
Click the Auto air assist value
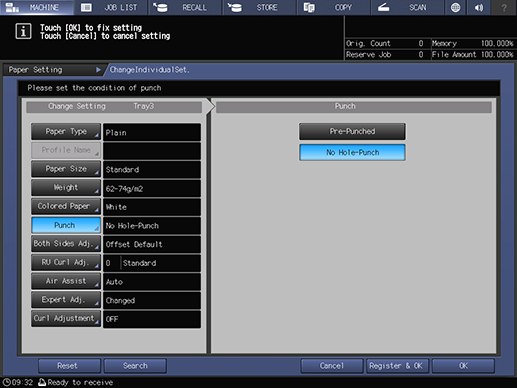[x=152, y=282]
